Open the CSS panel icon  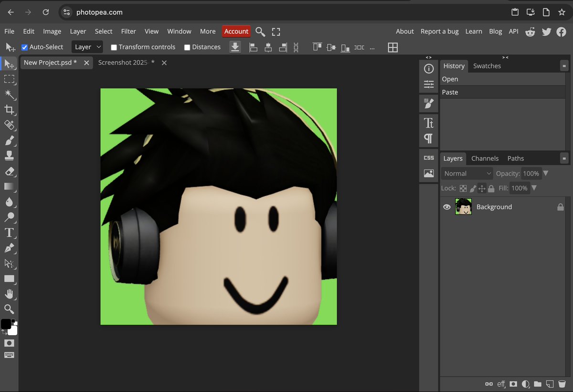[429, 158]
